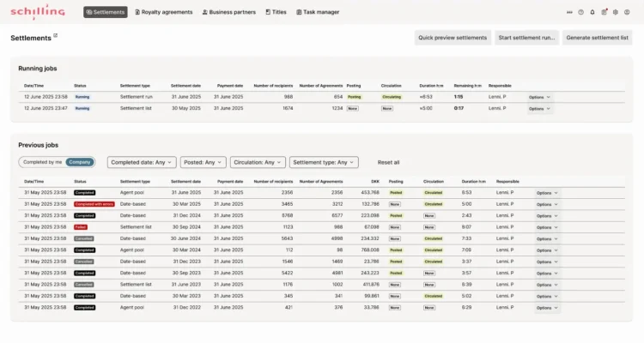This screenshot has height=343, width=644.
Task: Click the duration '8:07' cell
Action: coord(466,227)
